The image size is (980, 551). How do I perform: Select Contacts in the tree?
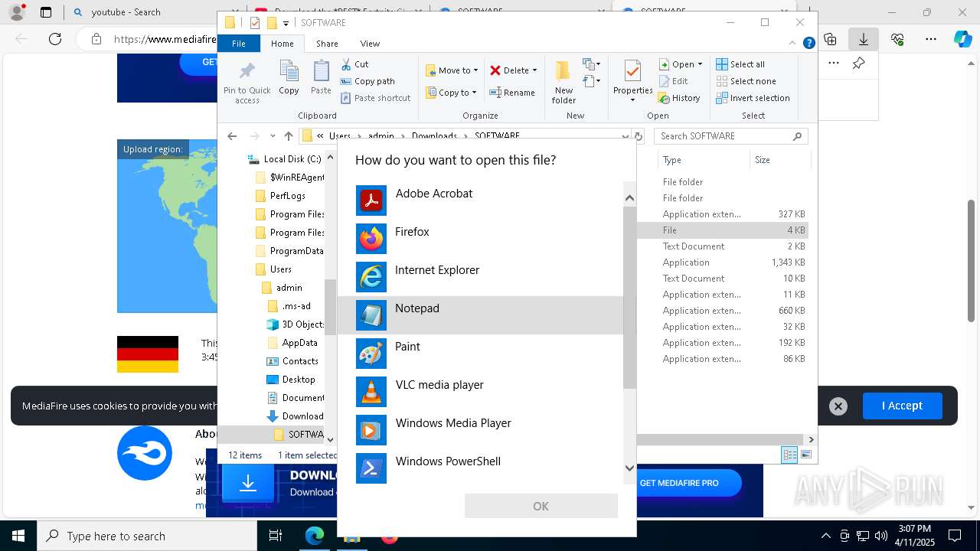292,361
